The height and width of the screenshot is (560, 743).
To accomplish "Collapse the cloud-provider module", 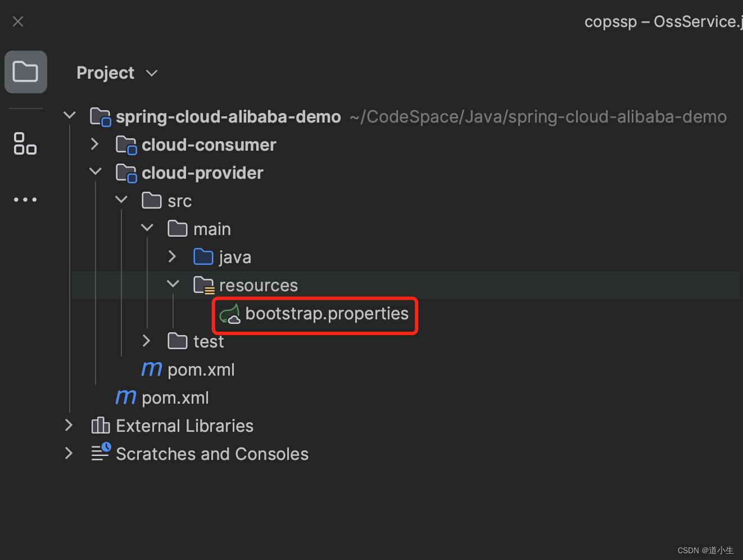I will coord(96,171).
